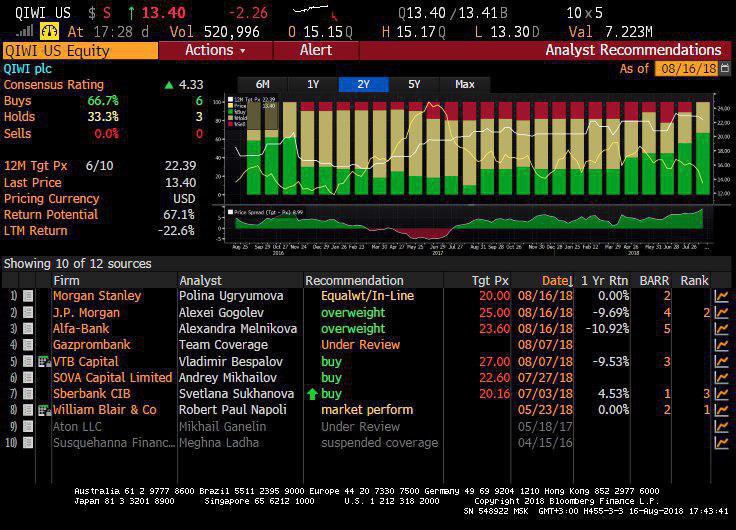
Task: Select the 2Y chart range tab
Action: (363, 84)
